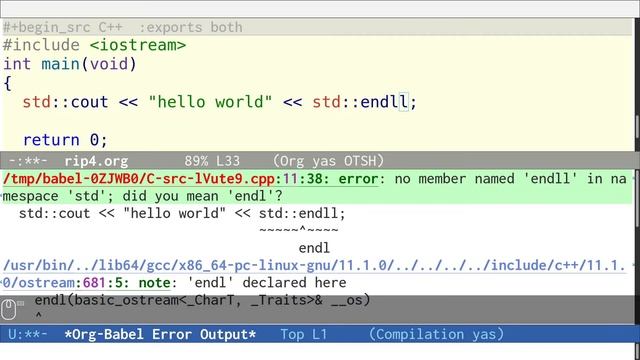Follow the /usr/bin ostream include path link
This screenshot has height=360, width=640.
314,274
